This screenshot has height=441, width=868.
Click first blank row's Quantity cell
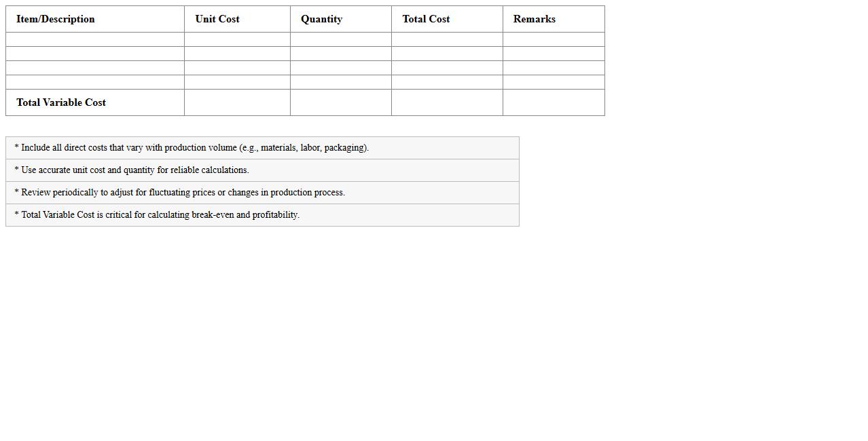(340, 39)
